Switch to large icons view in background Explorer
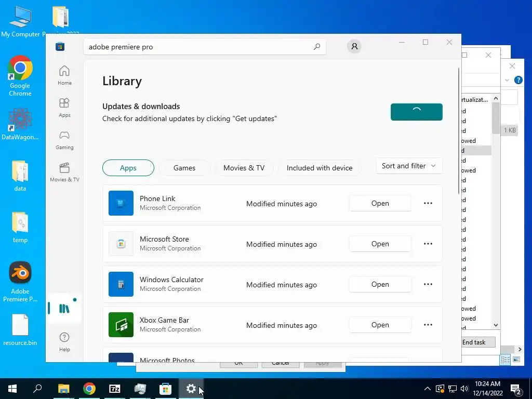Image resolution: width=532 pixels, height=399 pixels. (x=516, y=360)
